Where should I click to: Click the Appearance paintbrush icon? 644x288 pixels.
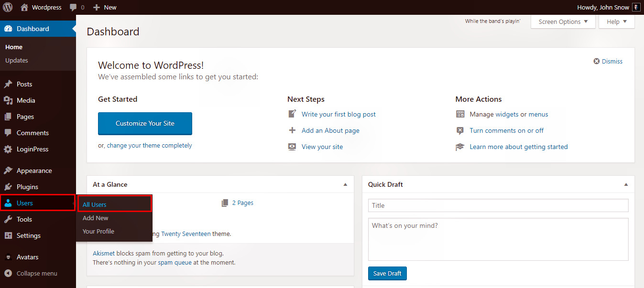(8, 171)
